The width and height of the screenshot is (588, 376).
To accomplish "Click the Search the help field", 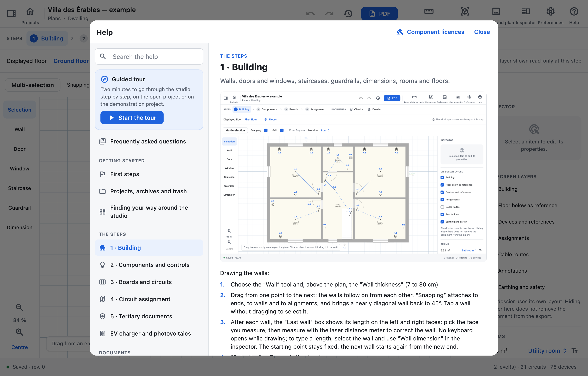I will 149,56.
